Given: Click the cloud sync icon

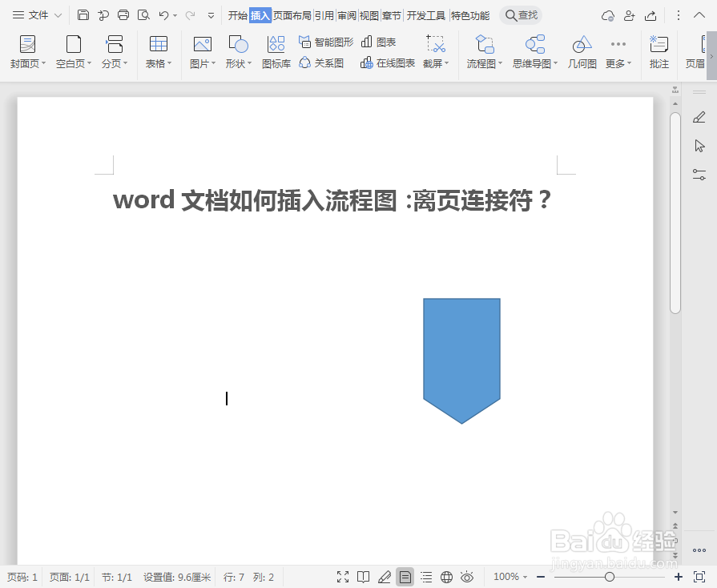Looking at the screenshot, I should (x=608, y=15).
